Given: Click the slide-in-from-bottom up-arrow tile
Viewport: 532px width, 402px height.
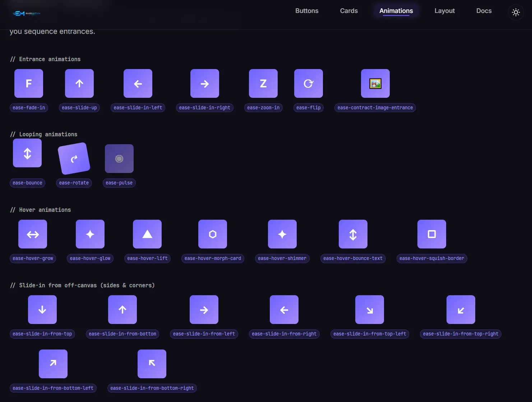Looking at the screenshot, I should tap(122, 310).
